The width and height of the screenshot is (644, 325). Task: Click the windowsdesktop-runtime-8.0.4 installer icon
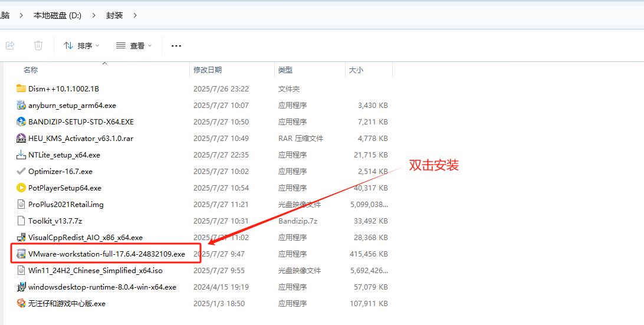tap(21, 287)
